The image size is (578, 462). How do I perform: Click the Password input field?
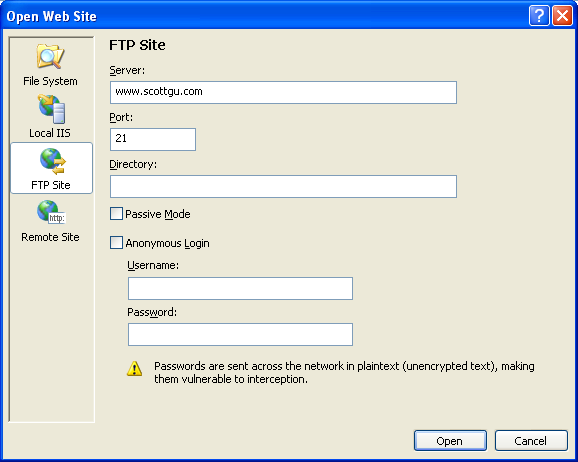pyautogui.click(x=240, y=334)
